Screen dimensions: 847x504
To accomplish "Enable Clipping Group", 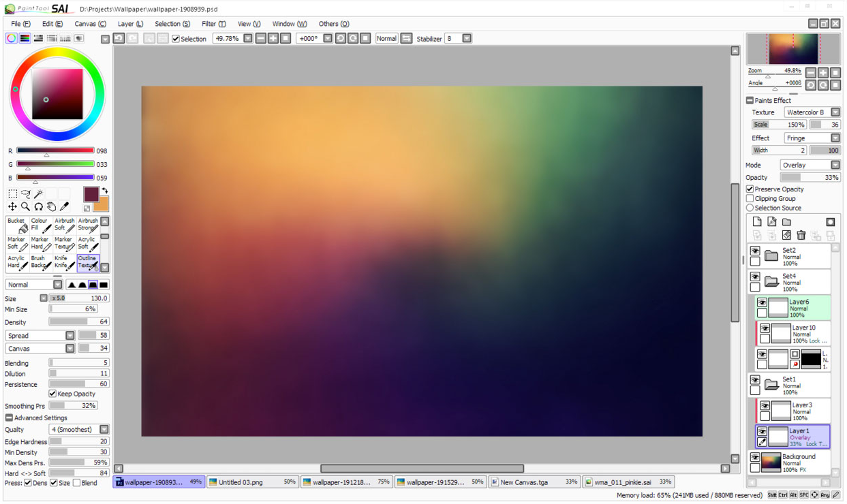I will click(x=750, y=199).
